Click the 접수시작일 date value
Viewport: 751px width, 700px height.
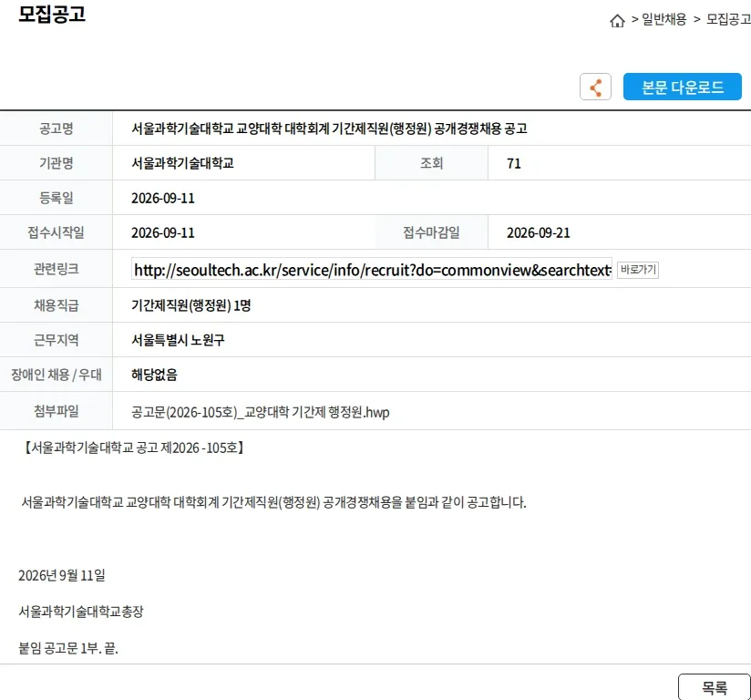[x=163, y=232]
